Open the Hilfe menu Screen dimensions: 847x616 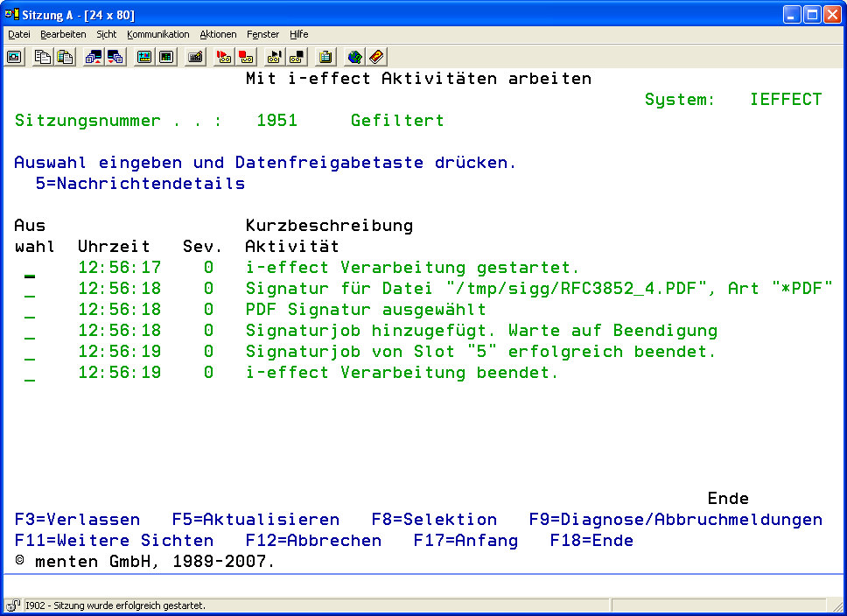click(x=298, y=34)
